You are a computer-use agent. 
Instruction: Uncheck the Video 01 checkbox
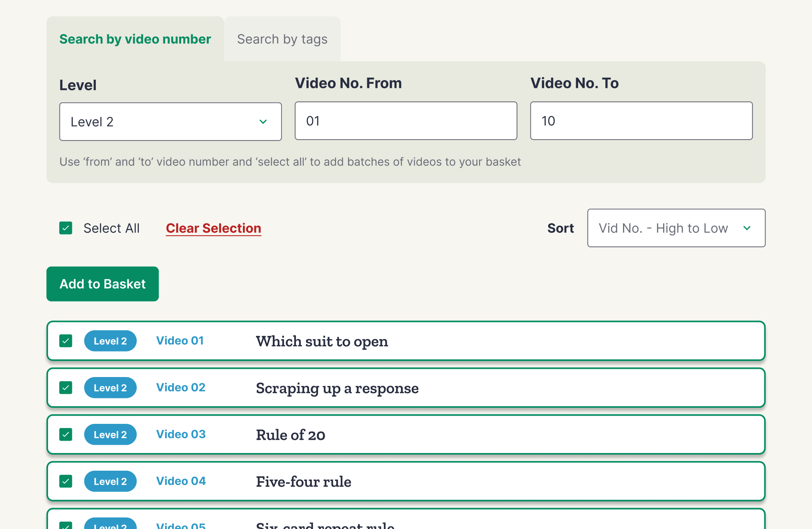[66, 341]
